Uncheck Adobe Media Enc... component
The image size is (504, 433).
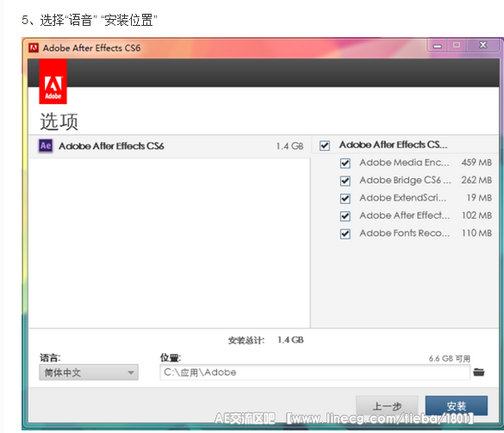[x=345, y=164]
